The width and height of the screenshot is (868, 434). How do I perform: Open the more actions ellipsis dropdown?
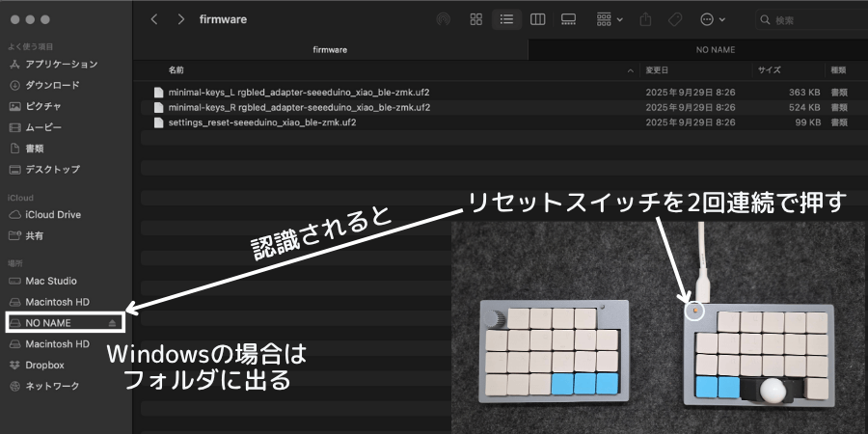point(713,19)
